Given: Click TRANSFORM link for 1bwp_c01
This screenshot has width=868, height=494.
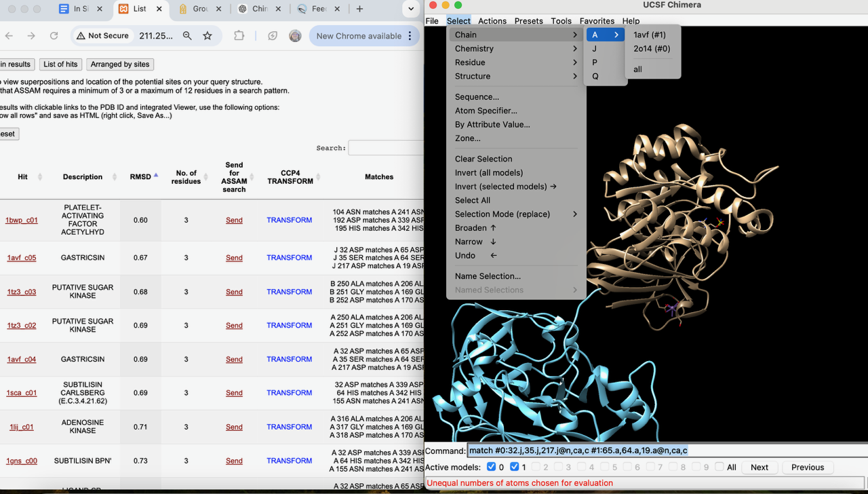Looking at the screenshot, I should click(289, 220).
